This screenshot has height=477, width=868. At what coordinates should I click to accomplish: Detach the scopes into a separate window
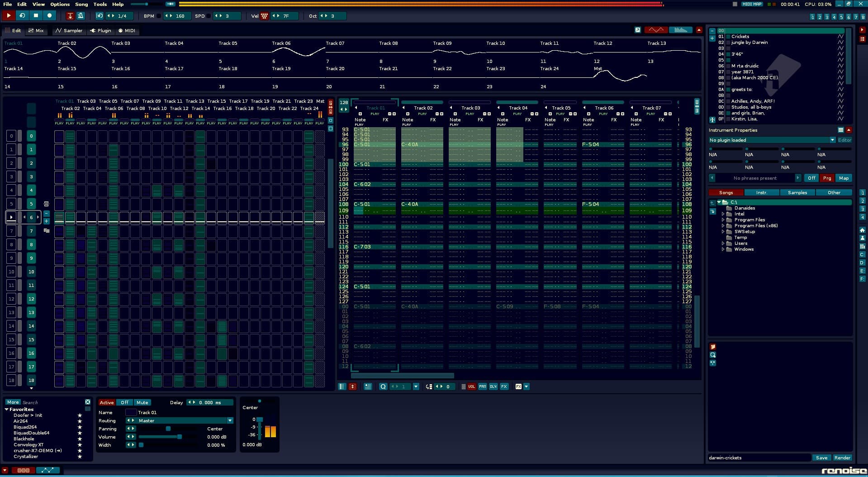[637, 30]
